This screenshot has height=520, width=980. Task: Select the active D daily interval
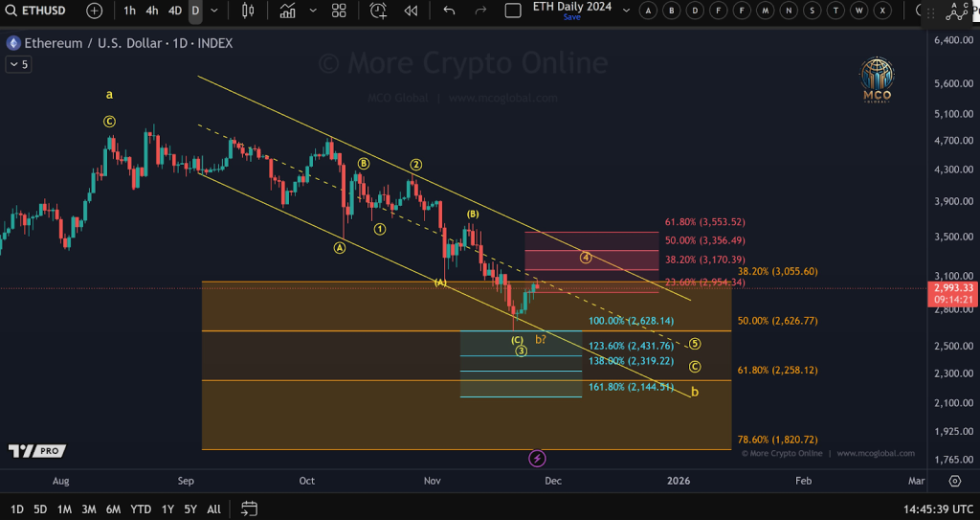coord(195,10)
